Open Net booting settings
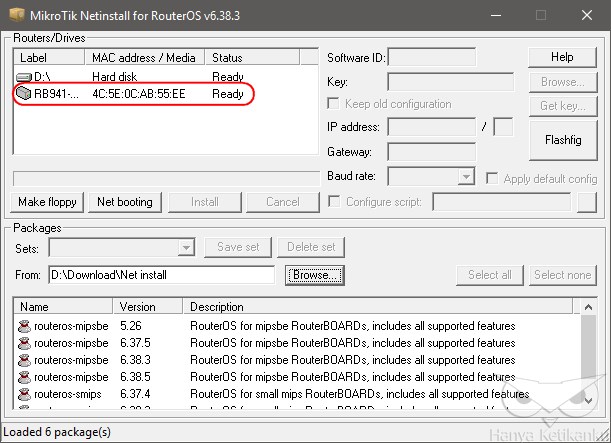Image resolution: width=611 pixels, height=443 pixels. (125, 202)
